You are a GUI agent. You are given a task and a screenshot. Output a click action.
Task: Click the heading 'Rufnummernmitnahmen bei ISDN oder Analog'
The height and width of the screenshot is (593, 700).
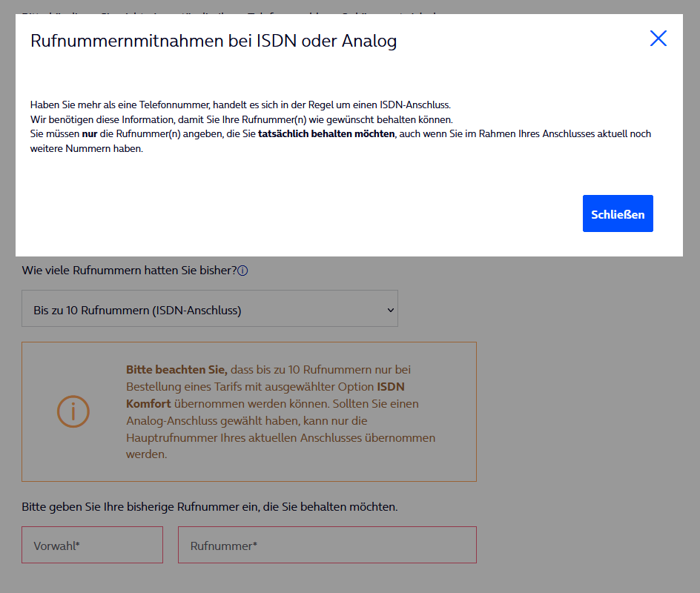pyautogui.click(x=214, y=41)
